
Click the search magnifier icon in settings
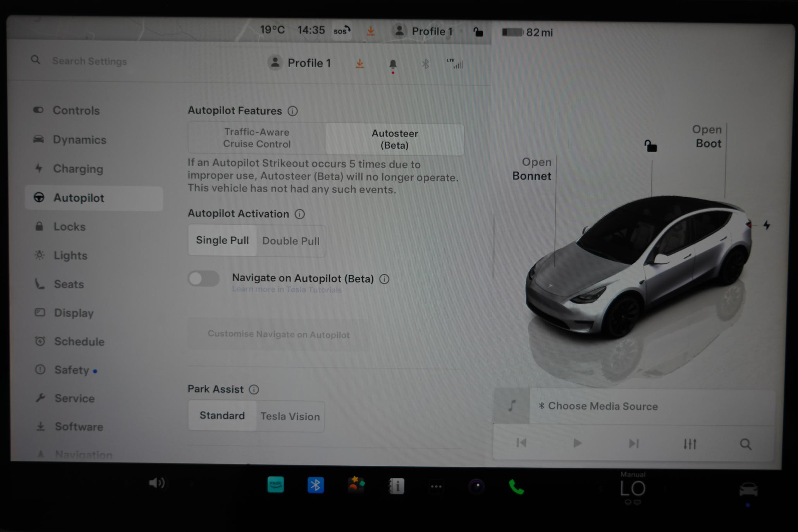coord(36,60)
